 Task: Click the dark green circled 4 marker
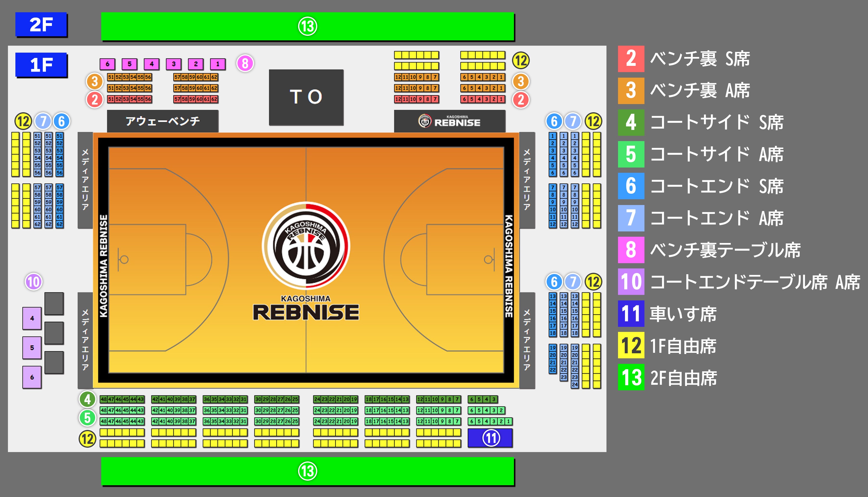coord(87,399)
